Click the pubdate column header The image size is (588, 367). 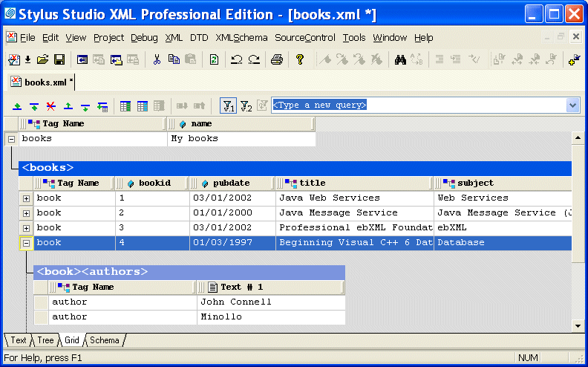[231, 183]
